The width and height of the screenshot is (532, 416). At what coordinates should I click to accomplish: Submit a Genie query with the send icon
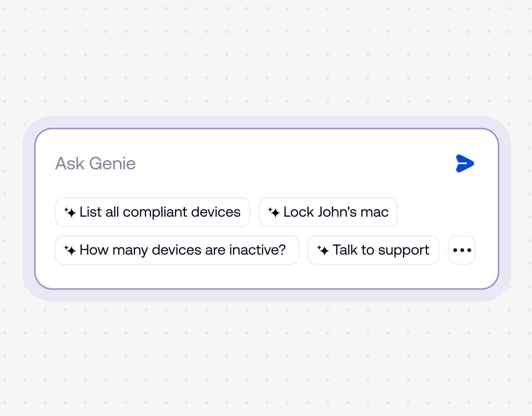(x=465, y=163)
